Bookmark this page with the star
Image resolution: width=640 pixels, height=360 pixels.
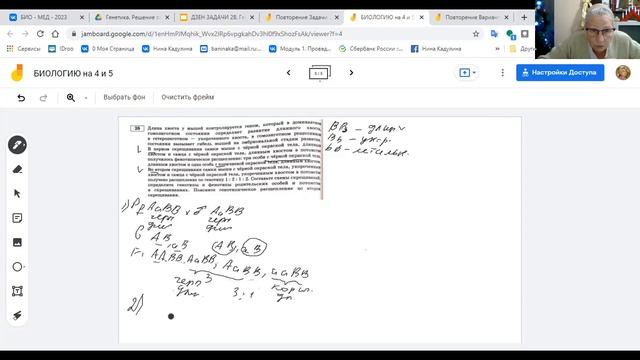click(x=476, y=34)
